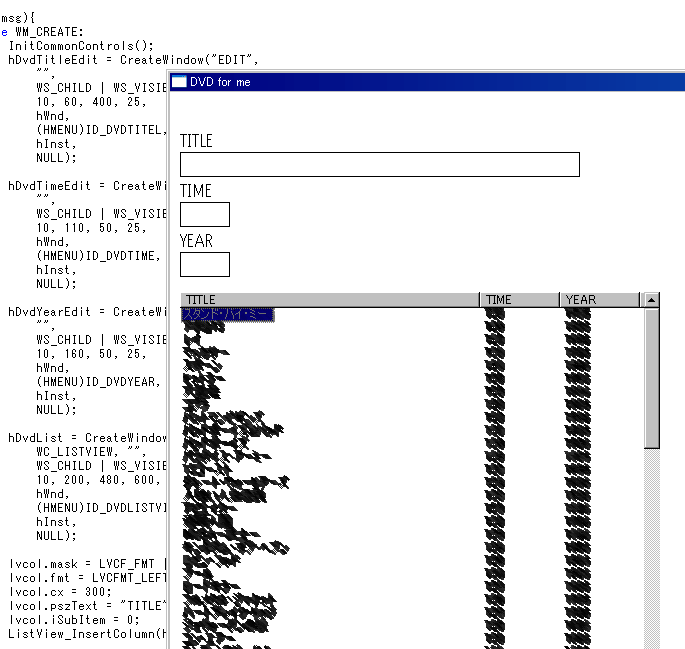Click the WC_LISTVIEW code line
The image size is (685, 649).
pyautogui.click(x=91, y=452)
